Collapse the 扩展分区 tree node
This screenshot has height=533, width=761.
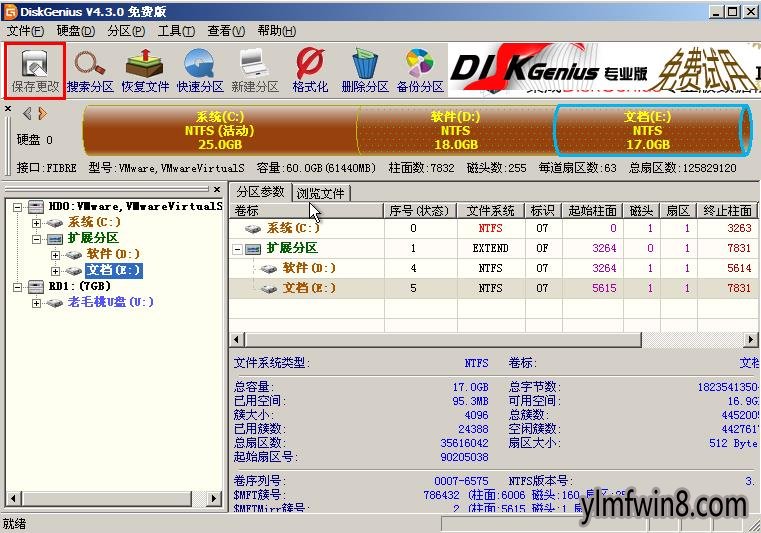[x=36, y=239]
